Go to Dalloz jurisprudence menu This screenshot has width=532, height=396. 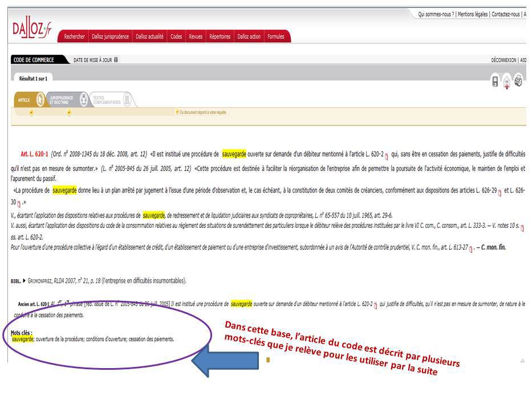click(x=110, y=36)
